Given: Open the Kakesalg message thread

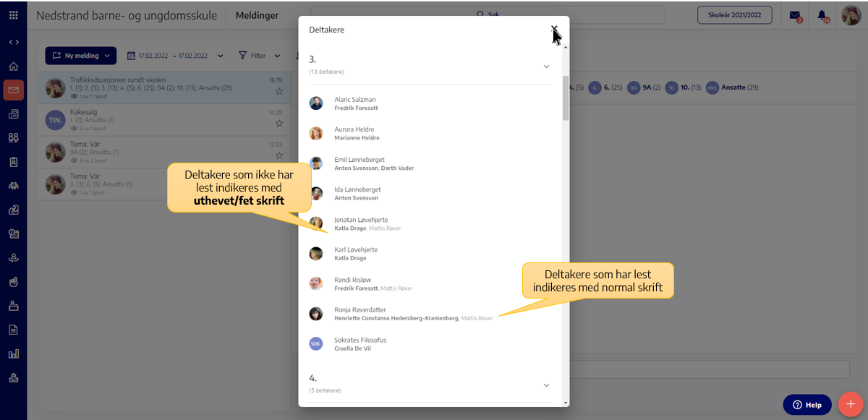Looking at the screenshot, I should (x=164, y=120).
